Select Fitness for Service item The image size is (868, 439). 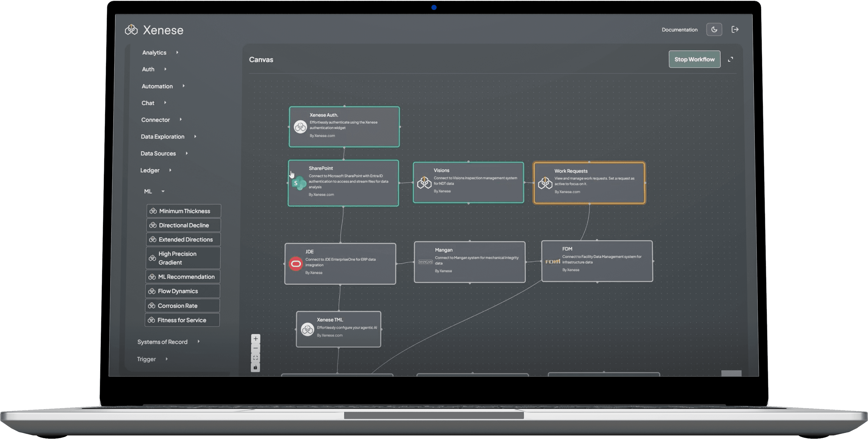[x=182, y=320]
